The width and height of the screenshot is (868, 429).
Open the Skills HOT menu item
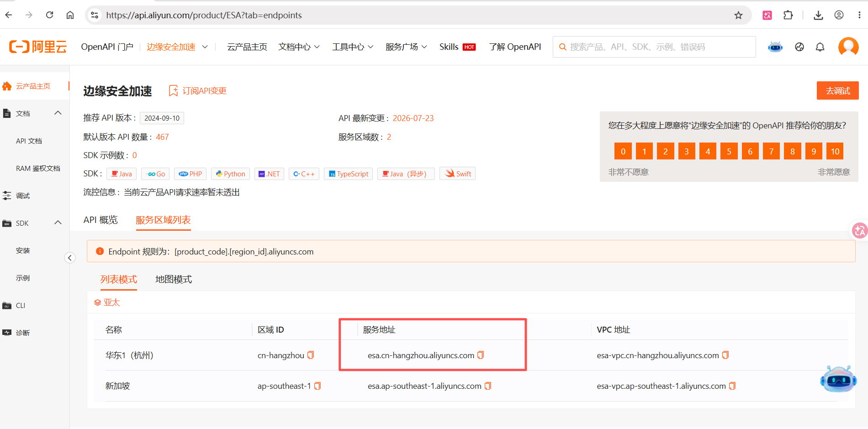pos(457,47)
